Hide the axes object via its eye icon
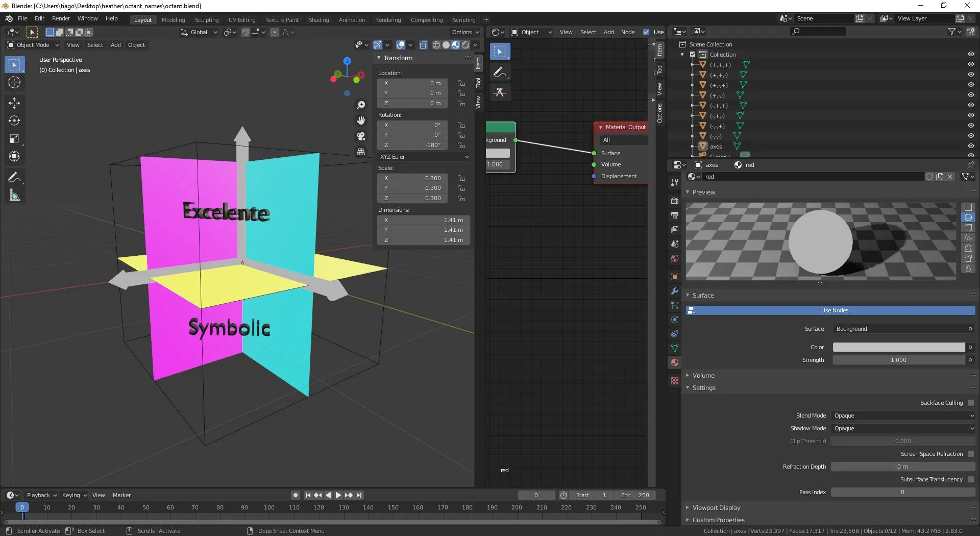The image size is (980, 536). 971,147
